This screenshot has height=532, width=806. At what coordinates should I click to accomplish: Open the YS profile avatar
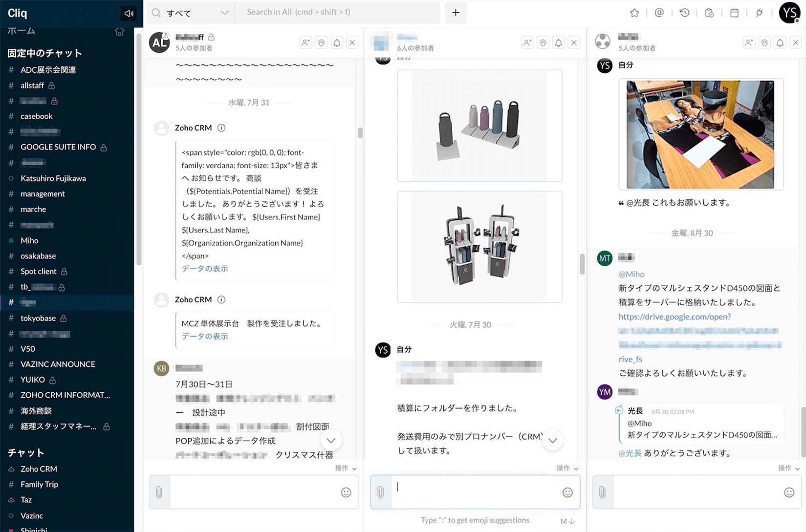(x=789, y=13)
